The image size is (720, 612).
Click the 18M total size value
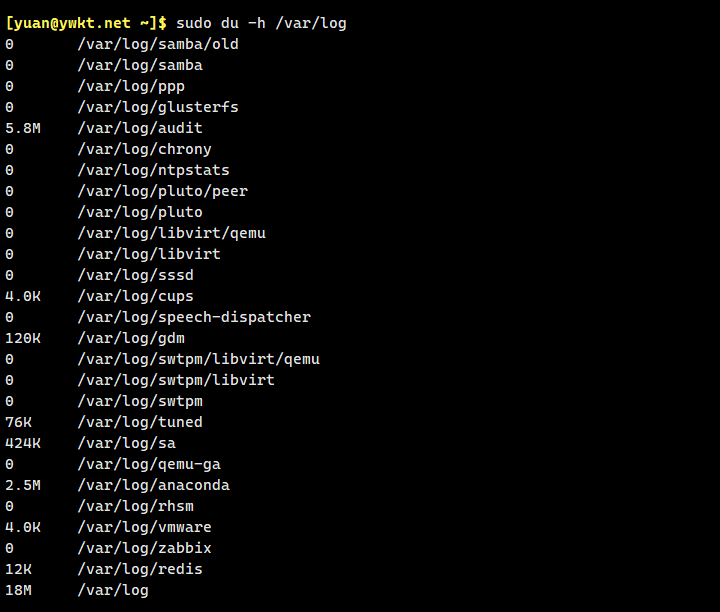click(18, 590)
